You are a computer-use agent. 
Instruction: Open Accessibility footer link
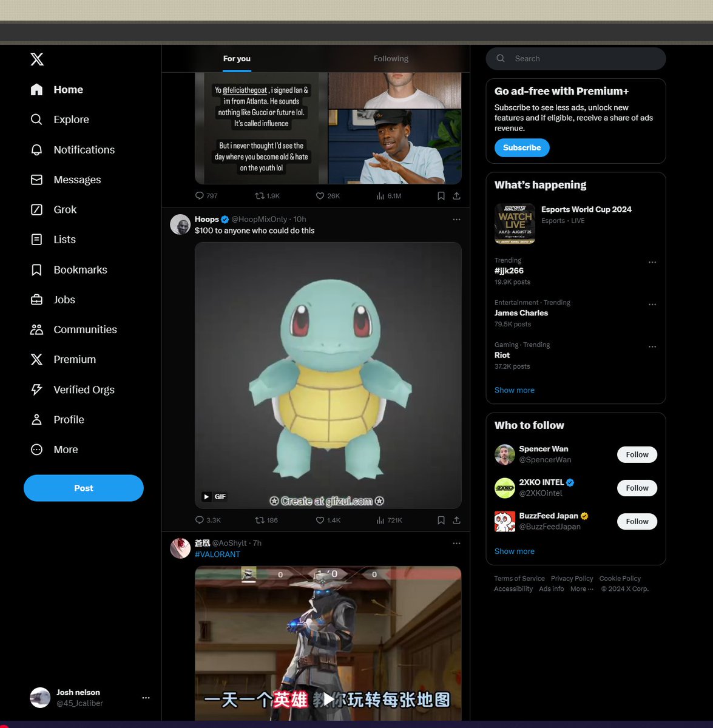click(513, 589)
